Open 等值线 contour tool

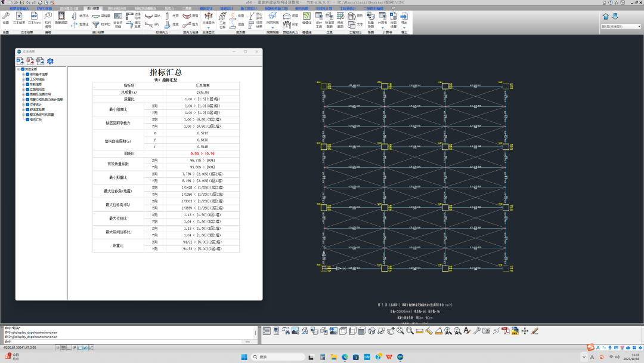307,18
